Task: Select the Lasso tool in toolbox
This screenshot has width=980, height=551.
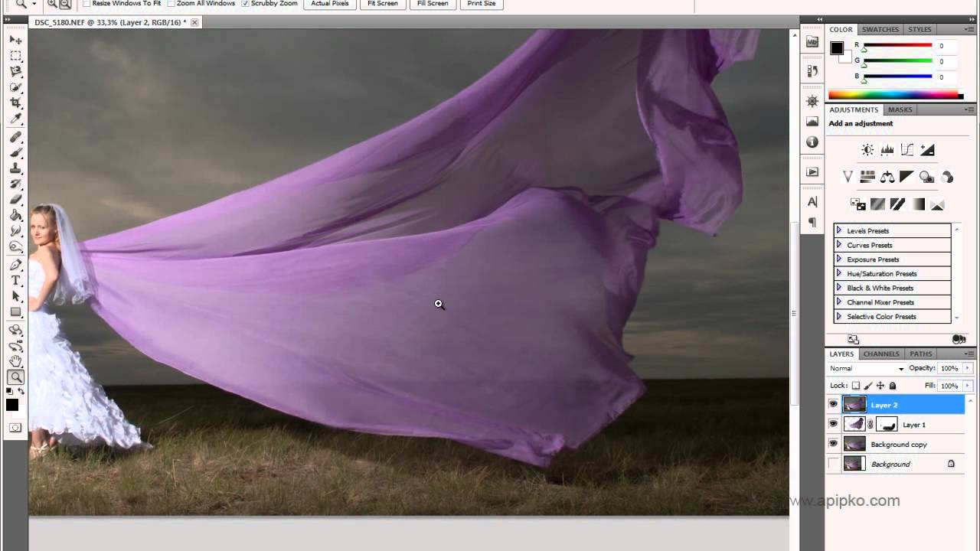Action: point(15,71)
